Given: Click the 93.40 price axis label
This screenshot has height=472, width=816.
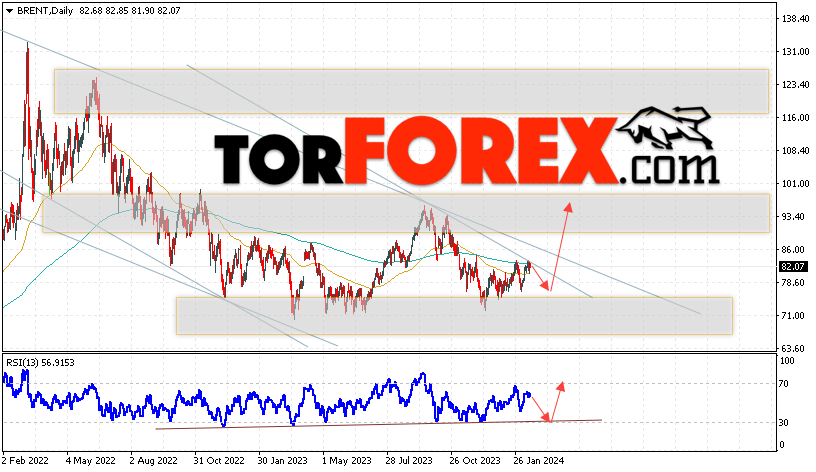Looking at the screenshot, I should click(x=795, y=217).
